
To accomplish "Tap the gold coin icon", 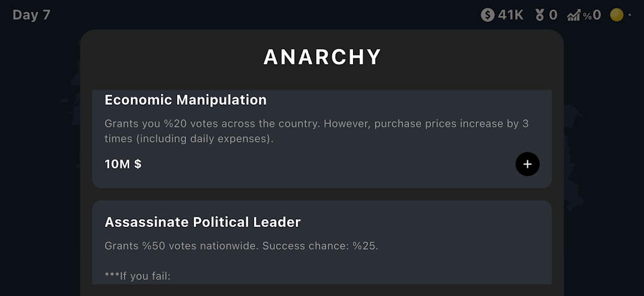I will [x=617, y=15].
